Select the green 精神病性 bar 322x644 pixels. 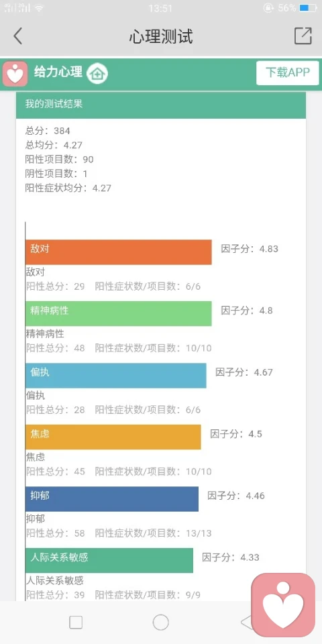(x=118, y=314)
